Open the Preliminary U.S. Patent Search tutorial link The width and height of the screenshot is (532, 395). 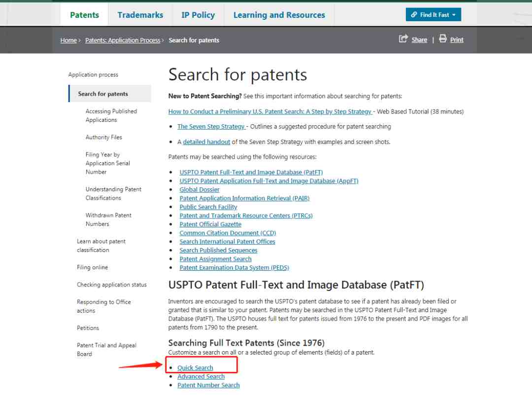click(270, 111)
